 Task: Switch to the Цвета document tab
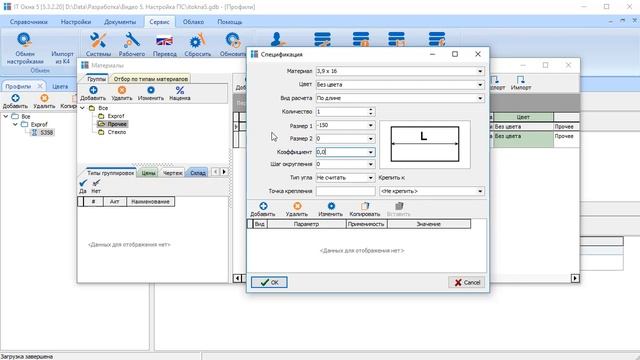pos(60,86)
